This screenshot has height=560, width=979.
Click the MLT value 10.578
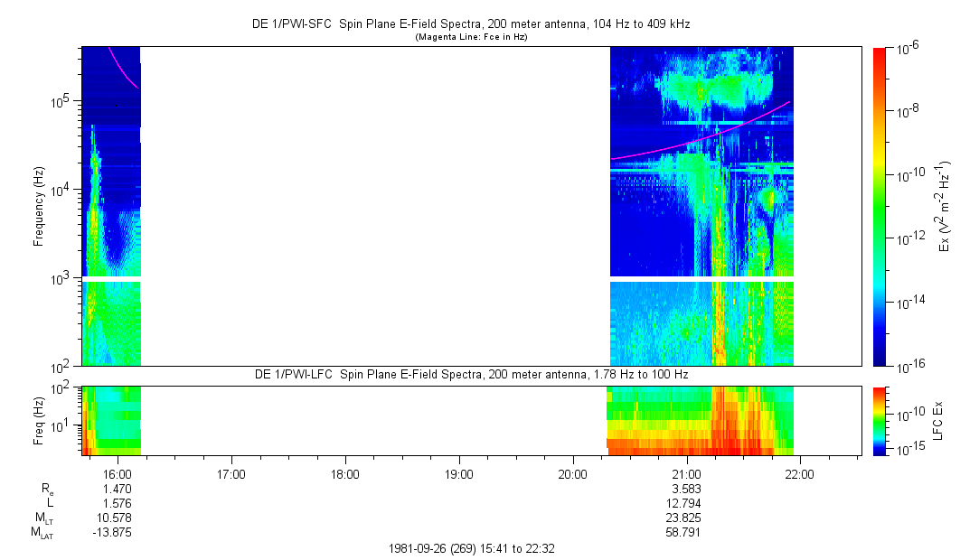[115, 518]
